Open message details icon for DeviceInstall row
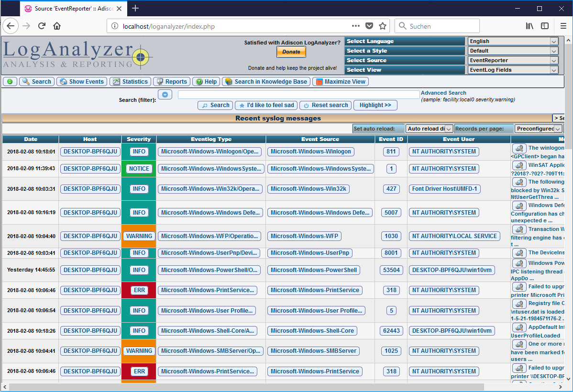 [x=518, y=253]
